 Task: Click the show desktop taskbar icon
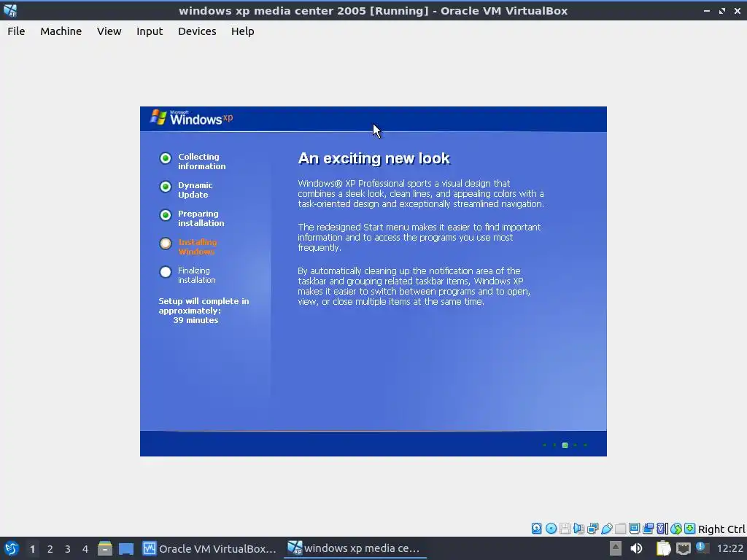pos(126,548)
